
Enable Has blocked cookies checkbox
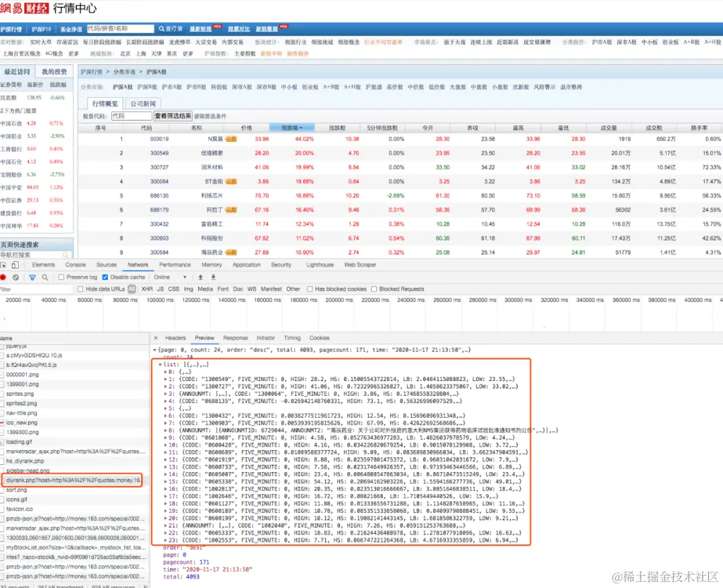coord(310,289)
